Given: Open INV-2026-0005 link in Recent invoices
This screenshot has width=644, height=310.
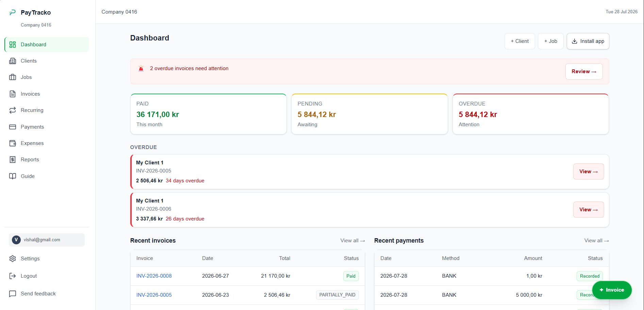Looking at the screenshot, I should (x=154, y=295).
